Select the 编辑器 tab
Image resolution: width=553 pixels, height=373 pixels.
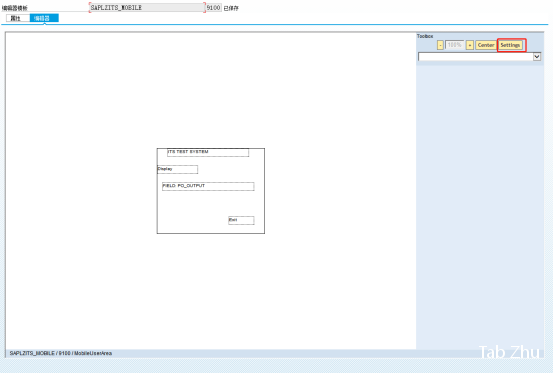[x=44, y=18]
